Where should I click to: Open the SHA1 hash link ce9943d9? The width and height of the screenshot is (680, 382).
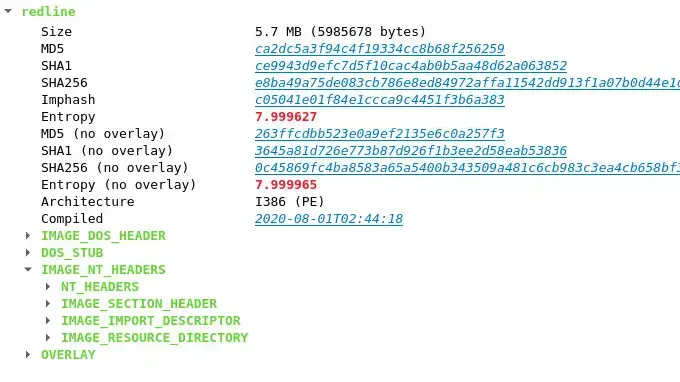(411, 65)
